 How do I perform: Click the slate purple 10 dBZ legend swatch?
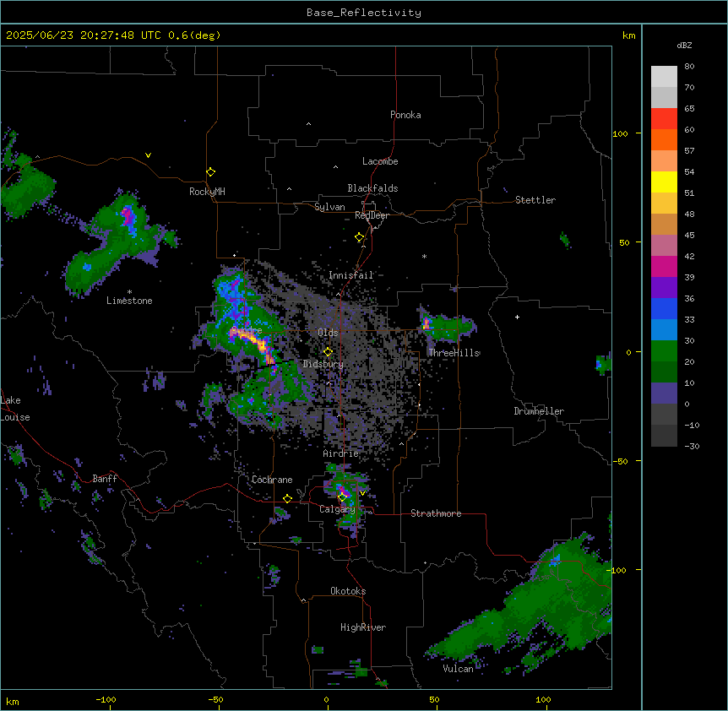[x=664, y=393]
